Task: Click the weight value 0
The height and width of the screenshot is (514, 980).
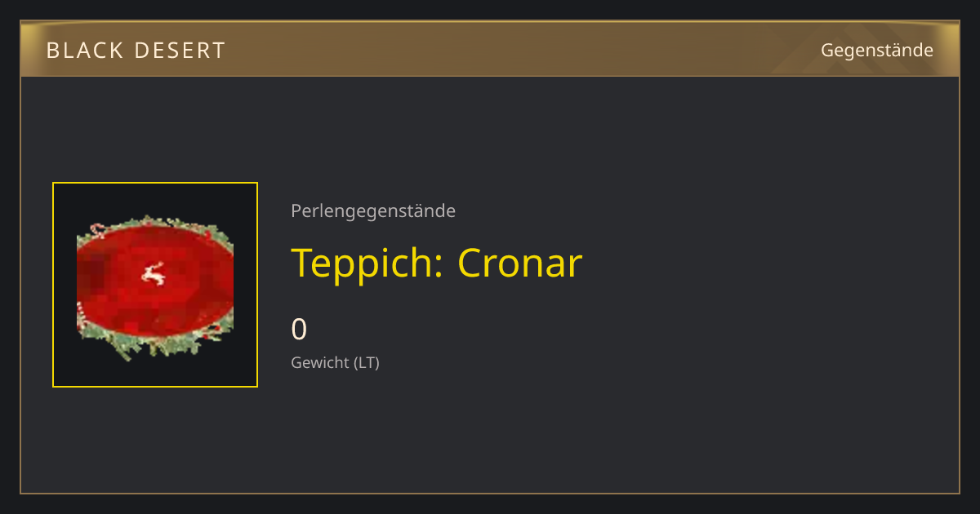Action: click(300, 329)
